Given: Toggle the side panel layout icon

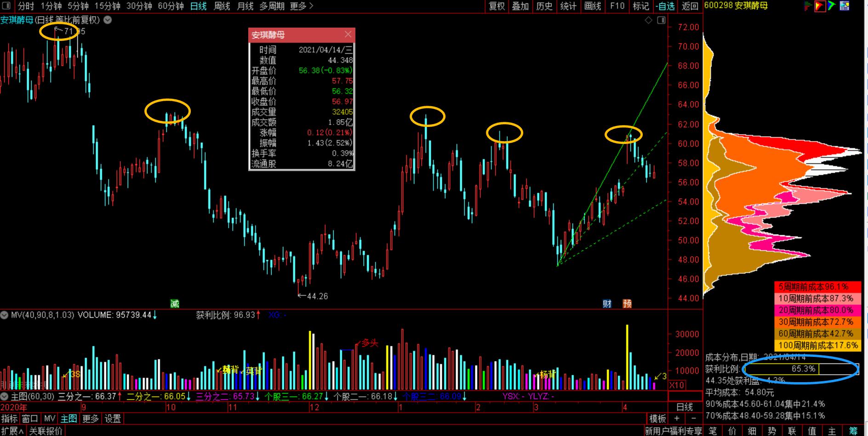Looking at the screenshot, I should pyautogui.click(x=661, y=20).
